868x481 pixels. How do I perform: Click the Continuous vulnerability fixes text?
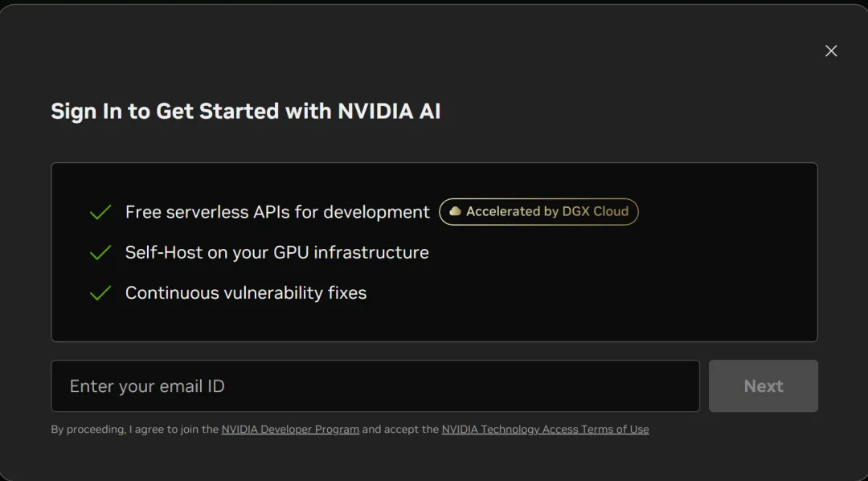(x=246, y=293)
